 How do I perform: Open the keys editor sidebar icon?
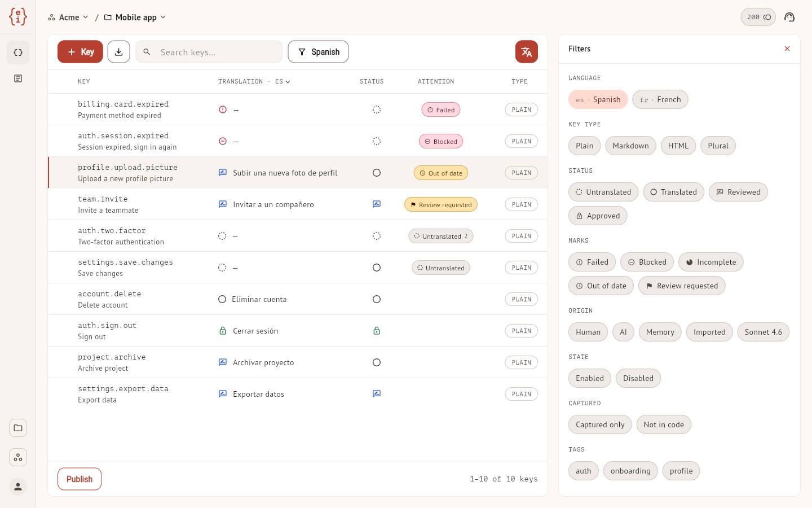pyautogui.click(x=18, y=52)
